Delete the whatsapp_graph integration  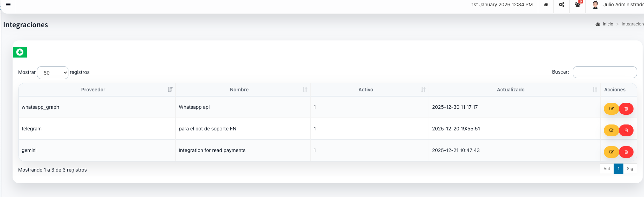point(626,109)
